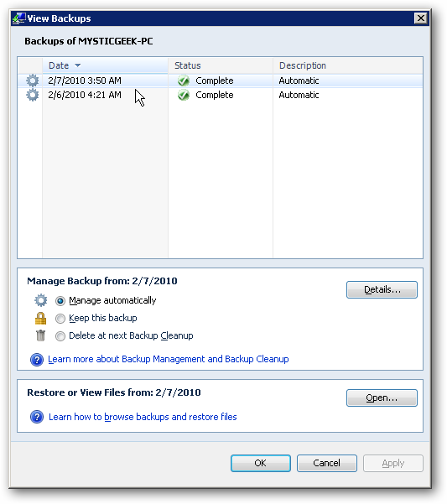Click the green checkmark for the 2/7/2010 backup
This screenshot has width=447, height=504.
tap(184, 81)
